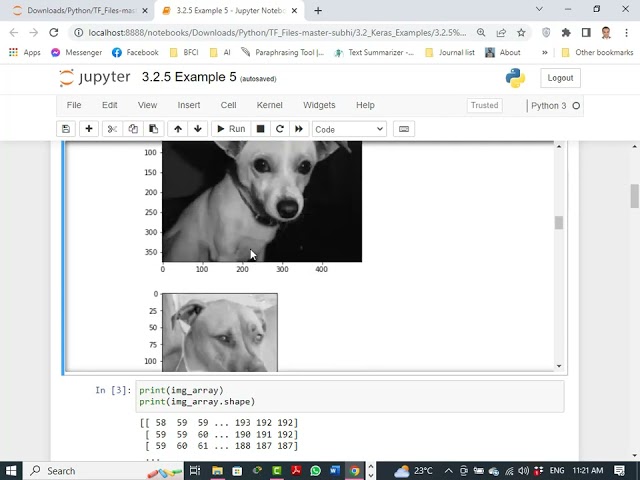Interrupt the kernel with the stop icon
Image resolution: width=640 pixels, height=480 pixels.
260,129
